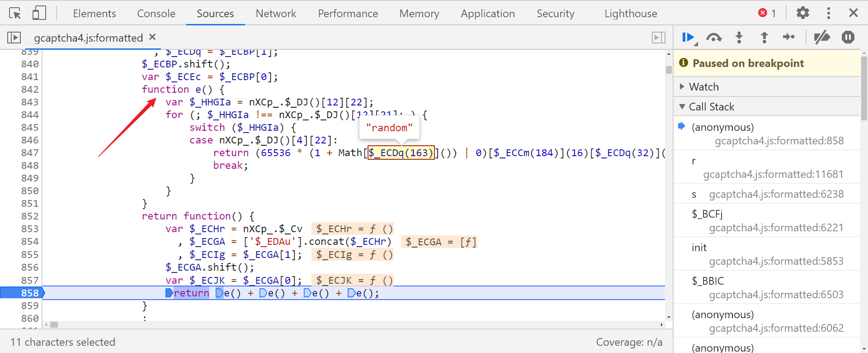868x353 pixels.
Task: Open the DevTools three-dot menu
Action: [828, 13]
